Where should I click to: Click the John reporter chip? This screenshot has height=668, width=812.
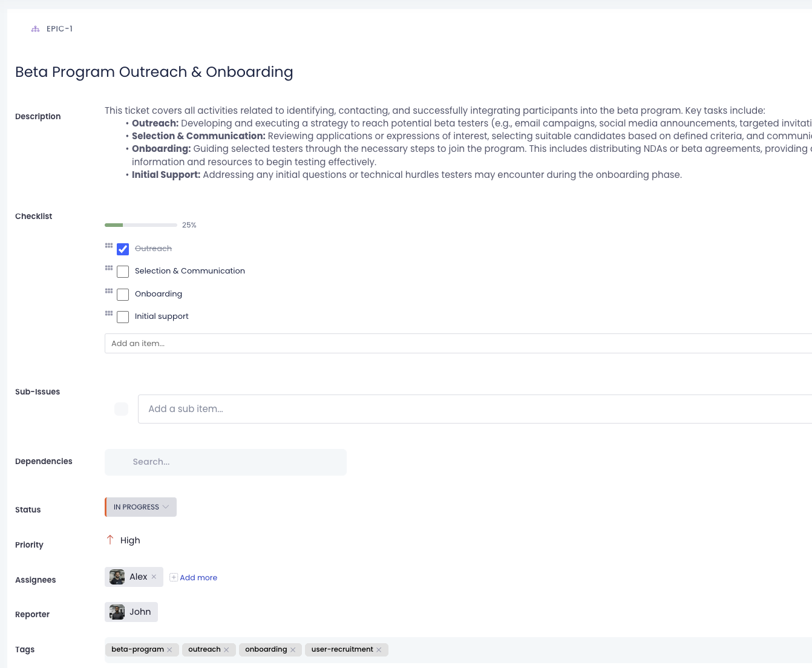coord(131,612)
